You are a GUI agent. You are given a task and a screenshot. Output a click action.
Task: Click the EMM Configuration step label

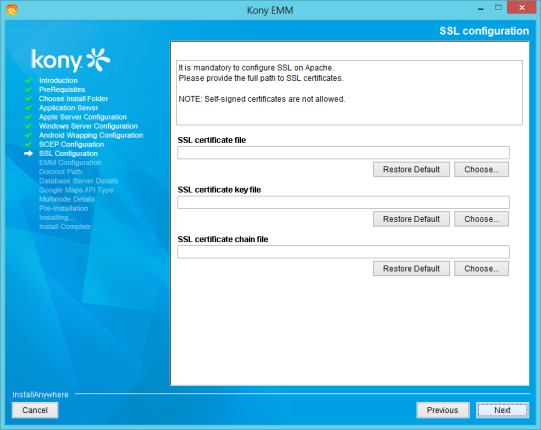click(70, 163)
